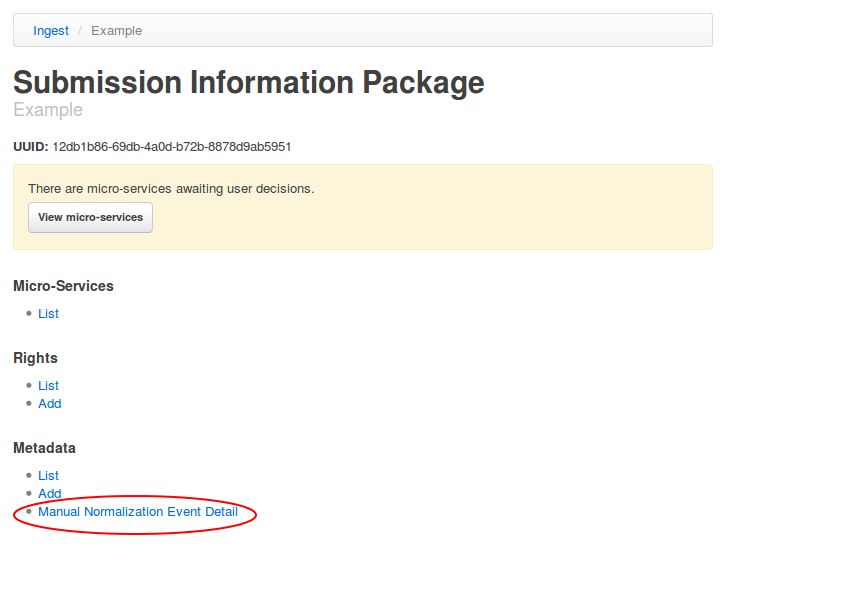Open the List link under Metadata
The width and height of the screenshot is (847, 591).
tap(48, 476)
